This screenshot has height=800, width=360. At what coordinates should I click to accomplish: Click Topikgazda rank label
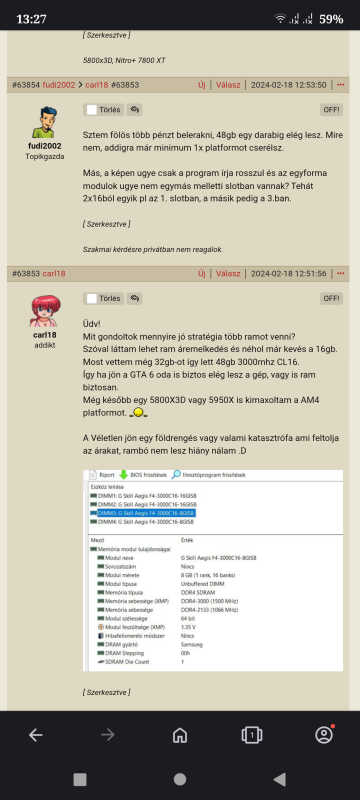pyautogui.click(x=45, y=157)
